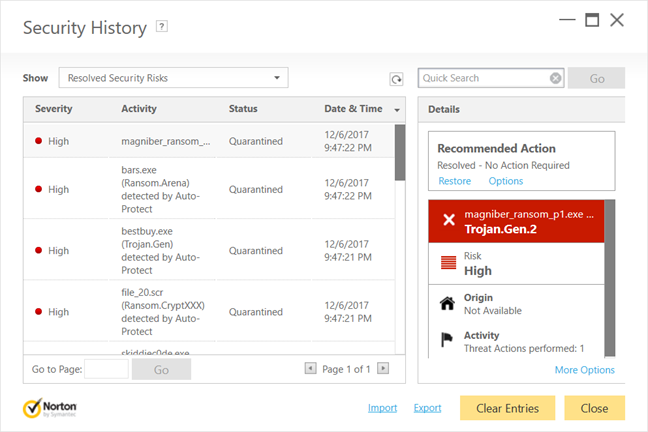
Task: Click the Close button
Action: click(594, 408)
